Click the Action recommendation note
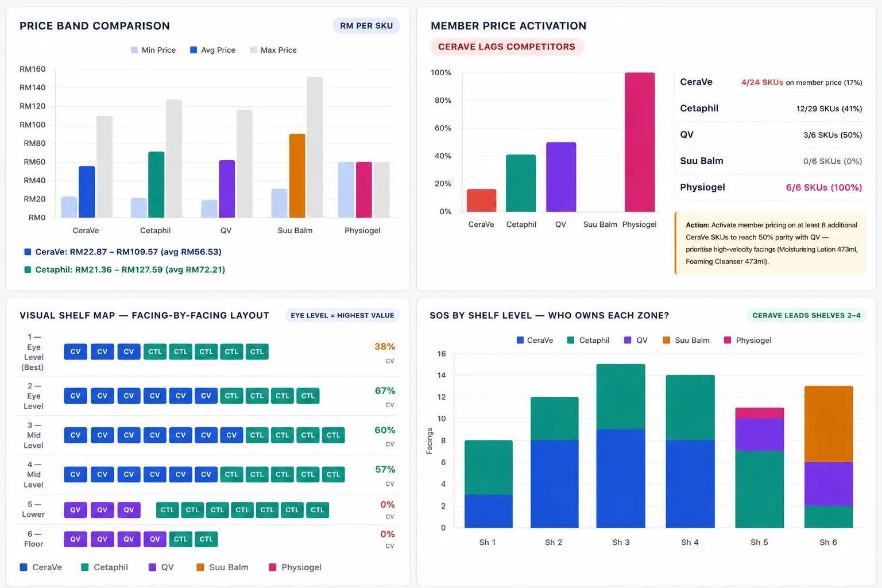Viewport: 882px width, 588px height. coord(771,243)
